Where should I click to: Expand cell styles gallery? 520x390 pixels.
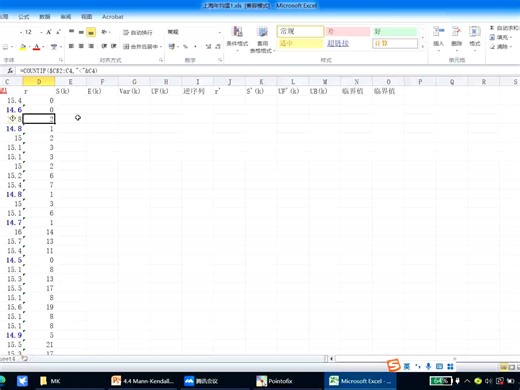pyautogui.click(x=423, y=46)
